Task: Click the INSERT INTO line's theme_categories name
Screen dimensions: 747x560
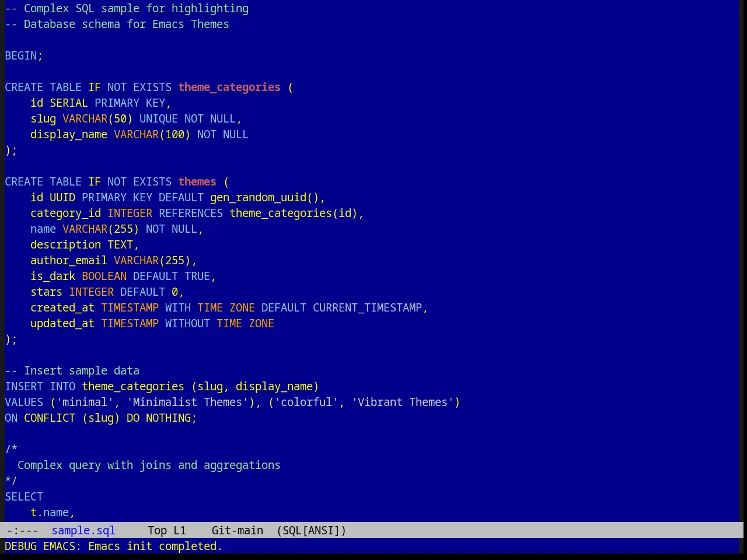Action: coord(133,386)
